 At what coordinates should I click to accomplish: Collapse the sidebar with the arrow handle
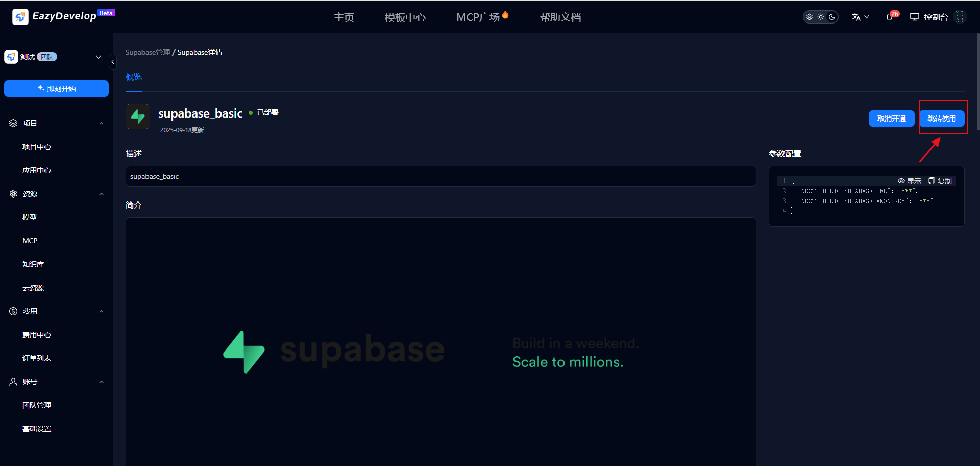[113, 62]
